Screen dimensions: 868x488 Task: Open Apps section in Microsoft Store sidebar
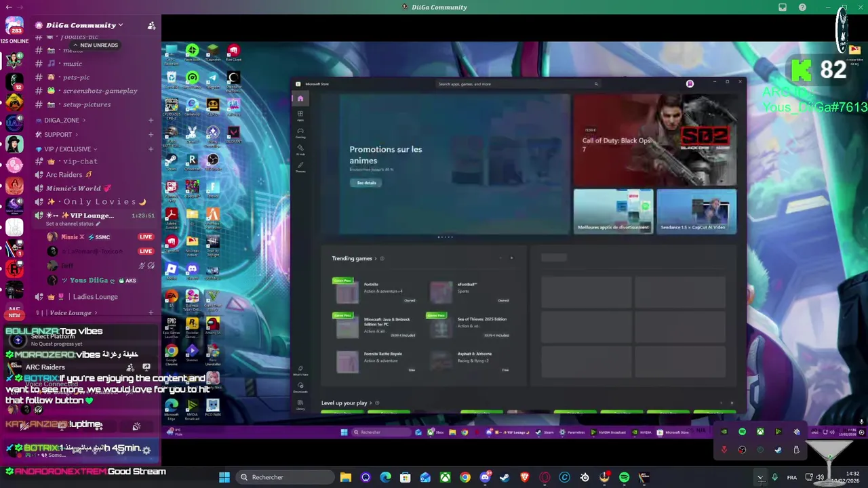coord(300,115)
